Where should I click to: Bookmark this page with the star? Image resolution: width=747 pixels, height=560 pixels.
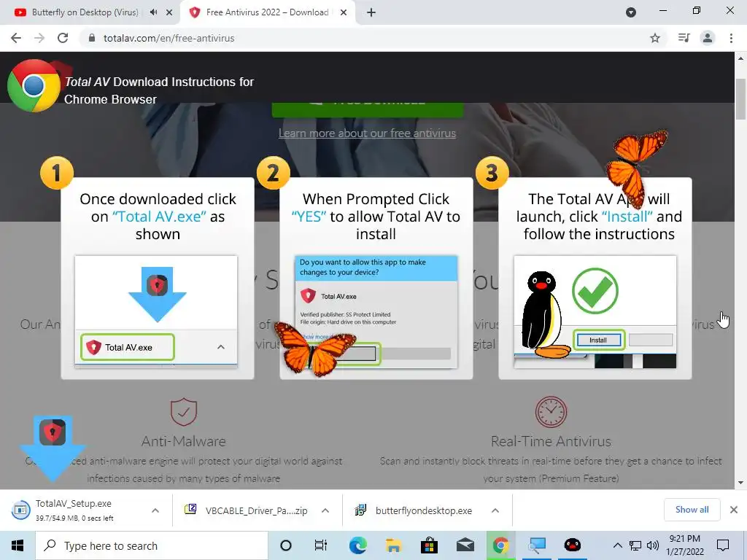(x=655, y=38)
